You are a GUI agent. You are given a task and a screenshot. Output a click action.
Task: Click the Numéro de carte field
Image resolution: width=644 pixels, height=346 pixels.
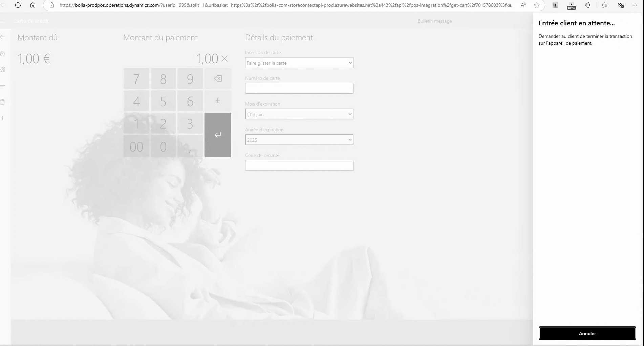[x=299, y=88]
